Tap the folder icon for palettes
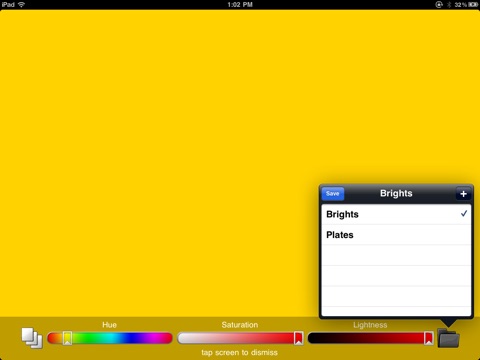The width and height of the screenshot is (480, 360). coord(448,338)
